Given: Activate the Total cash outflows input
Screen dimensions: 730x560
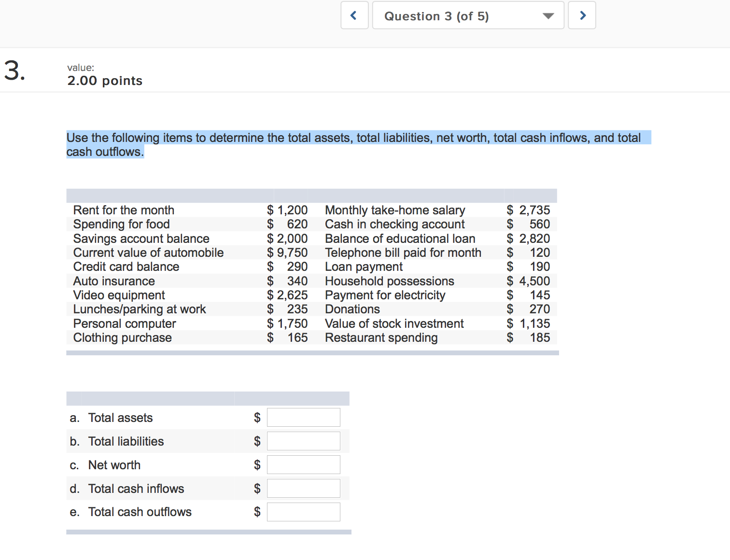Looking at the screenshot, I should (x=303, y=512).
